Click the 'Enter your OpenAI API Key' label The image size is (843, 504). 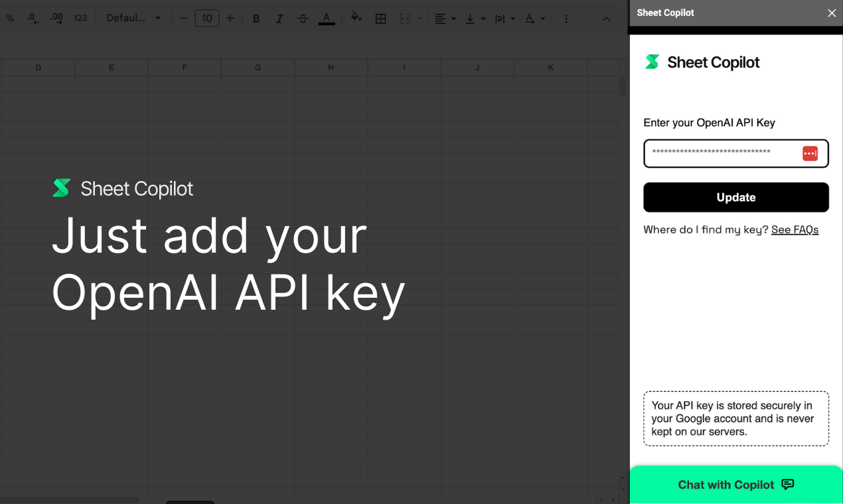(710, 123)
